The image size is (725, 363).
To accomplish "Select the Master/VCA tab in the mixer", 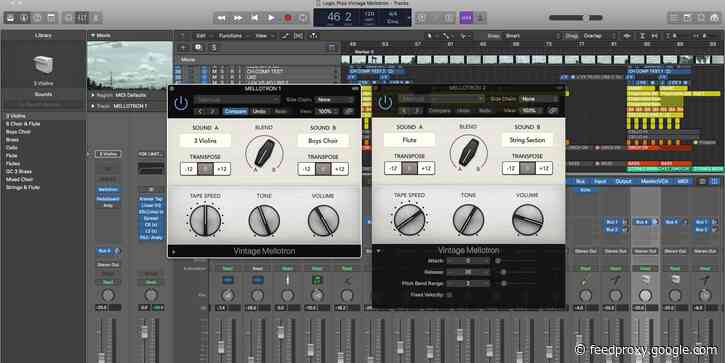I will point(654,181).
